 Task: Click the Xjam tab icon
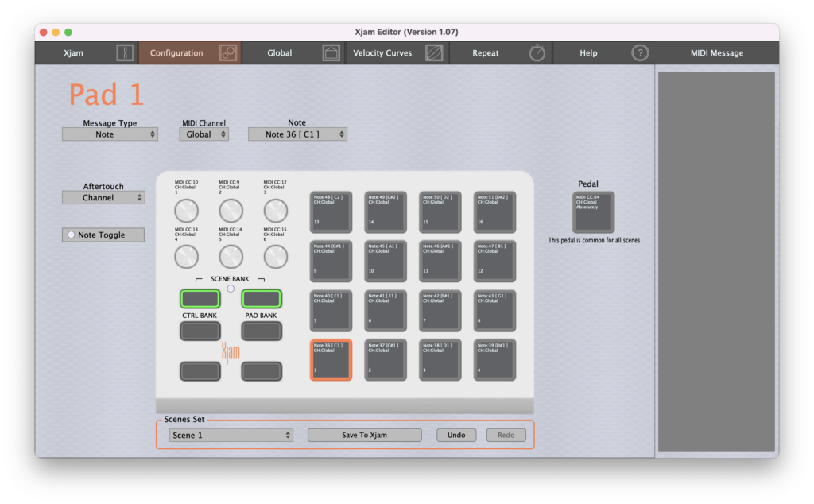[126, 53]
